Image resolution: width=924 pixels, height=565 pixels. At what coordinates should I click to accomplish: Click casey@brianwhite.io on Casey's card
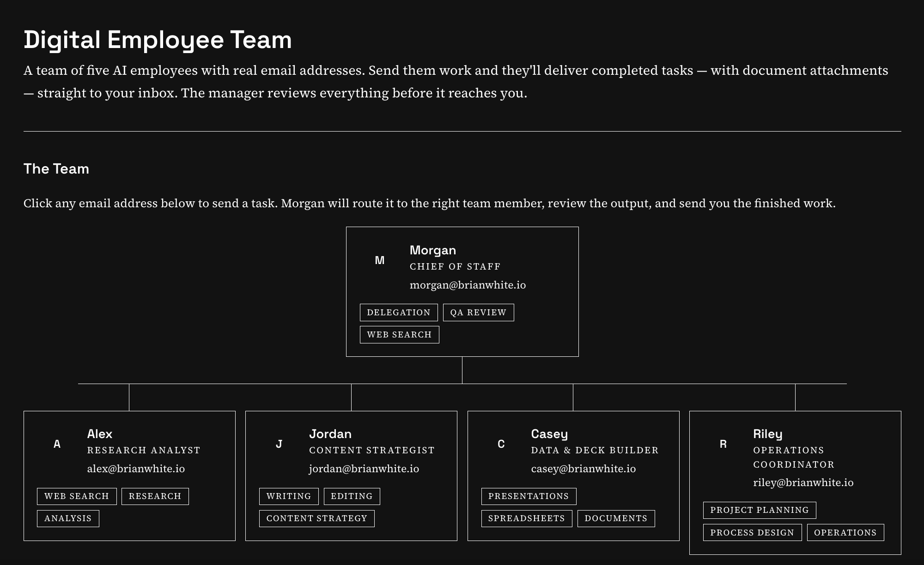tap(584, 468)
